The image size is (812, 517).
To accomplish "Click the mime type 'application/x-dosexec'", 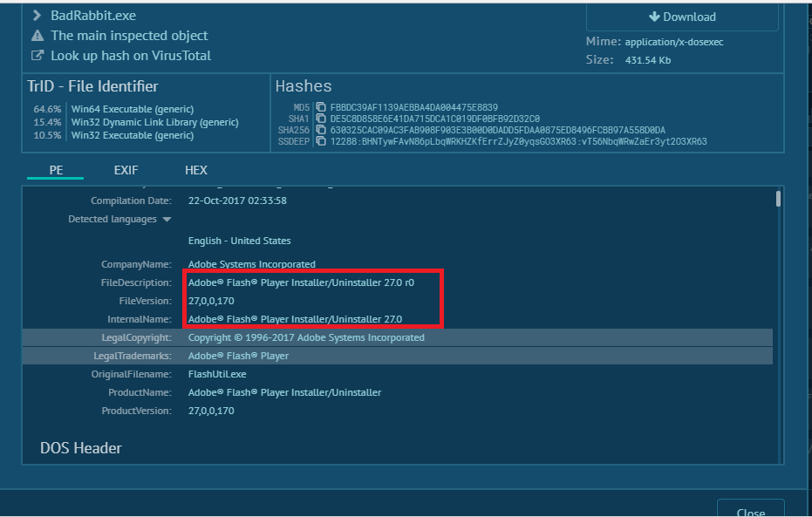I will click(x=673, y=42).
